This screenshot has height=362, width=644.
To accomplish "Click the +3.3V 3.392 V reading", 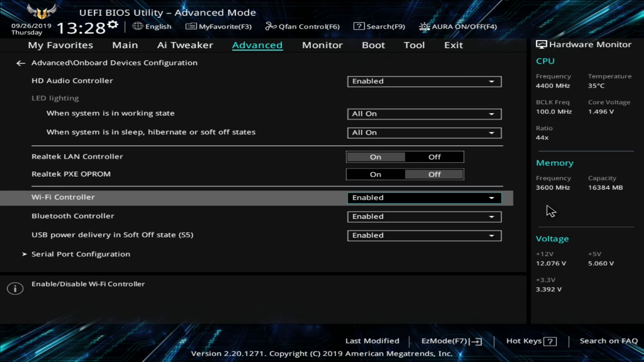I will [x=549, y=289].
